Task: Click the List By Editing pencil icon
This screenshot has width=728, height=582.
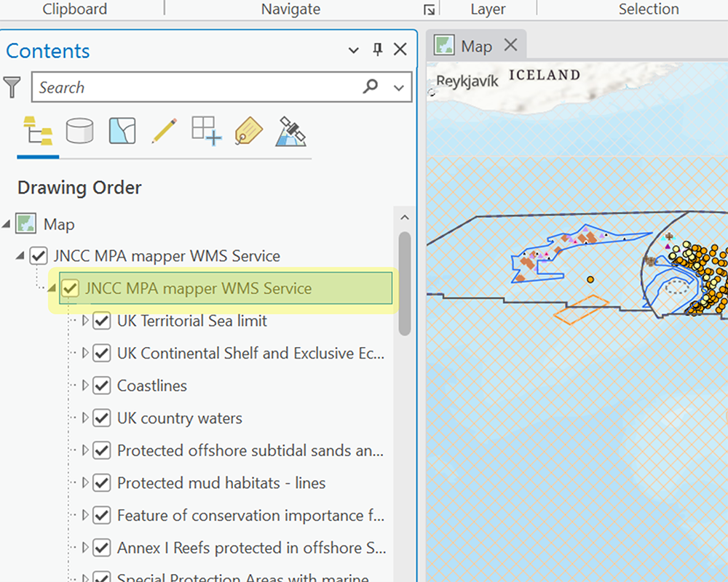Action: click(164, 131)
